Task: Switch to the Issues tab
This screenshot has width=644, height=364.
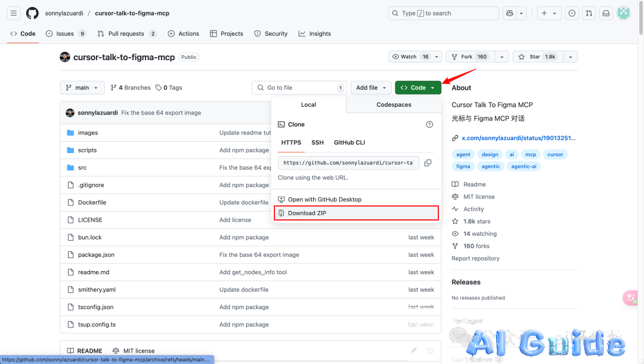Action: (66, 33)
